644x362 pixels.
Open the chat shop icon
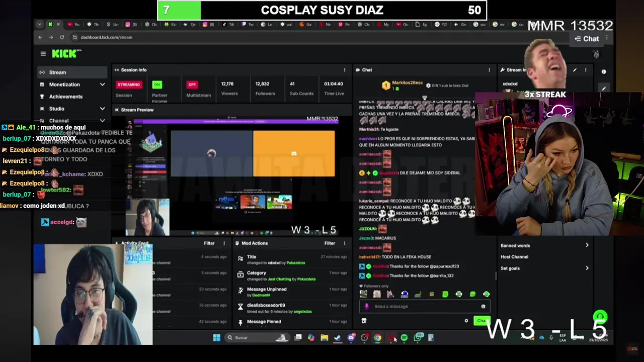(364, 321)
